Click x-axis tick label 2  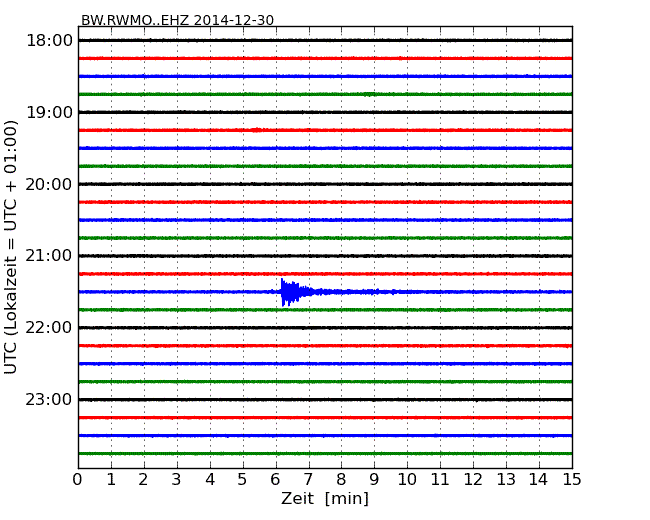[x=144, y=479]
